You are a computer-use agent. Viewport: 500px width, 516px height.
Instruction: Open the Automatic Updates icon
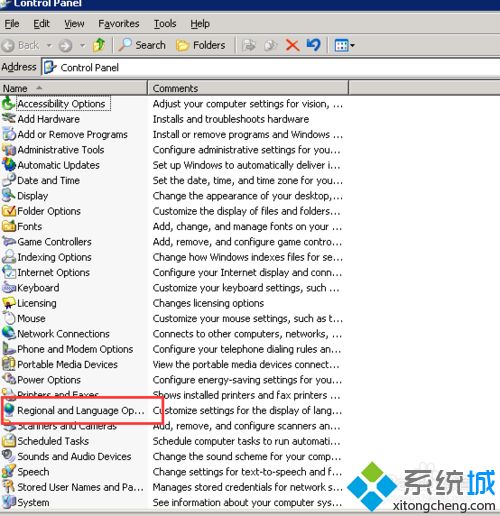click(x=8, y=165)
